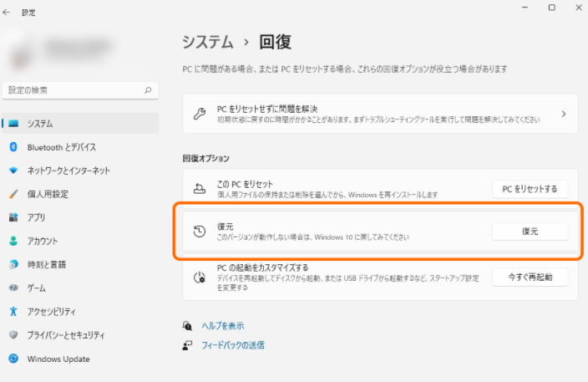Open the ヘルプを表示 link
The width and height of the screenshot is (588, 382).
223,325
